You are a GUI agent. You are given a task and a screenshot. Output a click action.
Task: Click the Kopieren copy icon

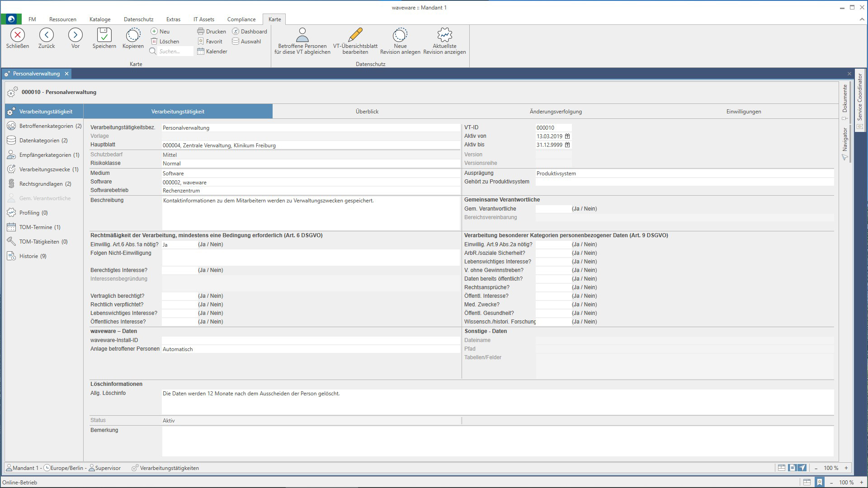(133, 35)
